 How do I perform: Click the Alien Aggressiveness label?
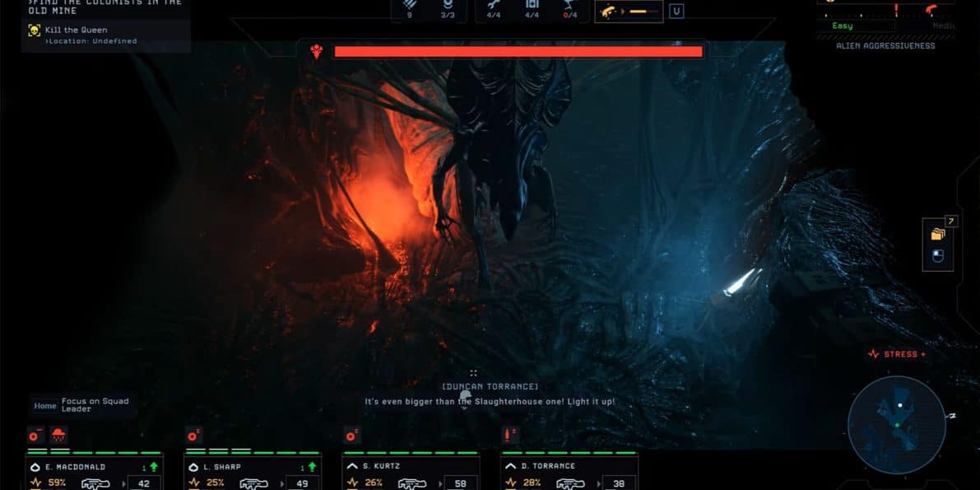pos(885,46)
